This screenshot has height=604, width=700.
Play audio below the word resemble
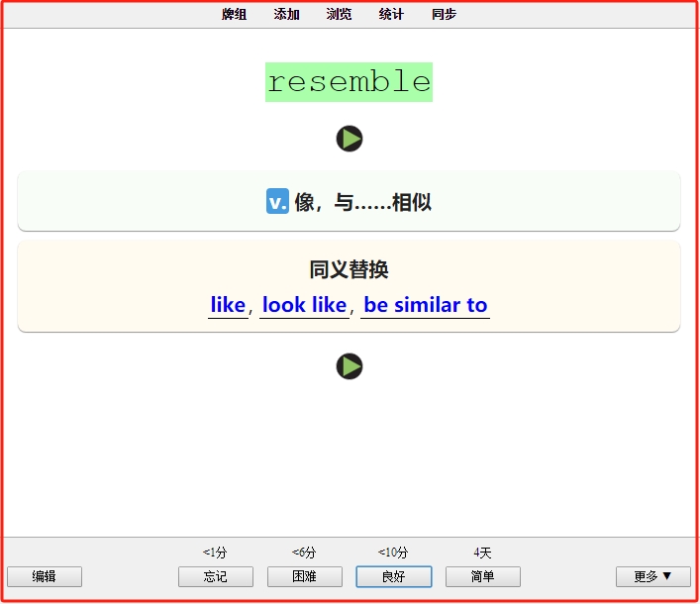click(x=350, y=139)
